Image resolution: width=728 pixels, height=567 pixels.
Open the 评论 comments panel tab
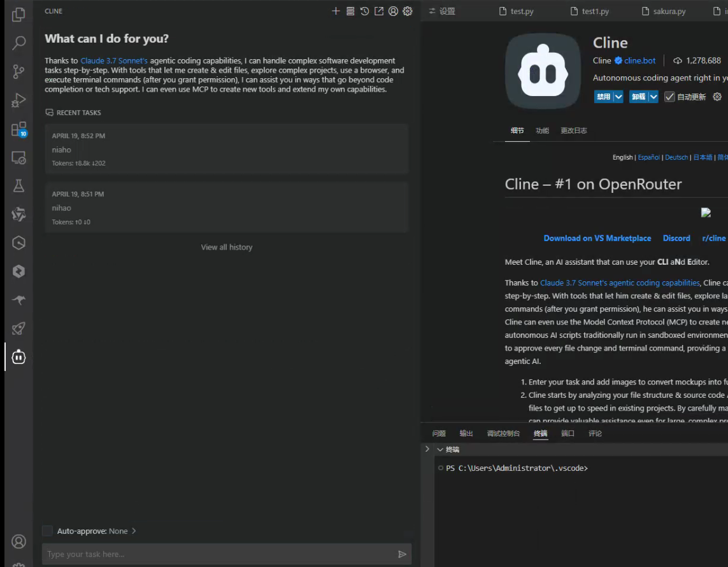[x=596, y=433]
